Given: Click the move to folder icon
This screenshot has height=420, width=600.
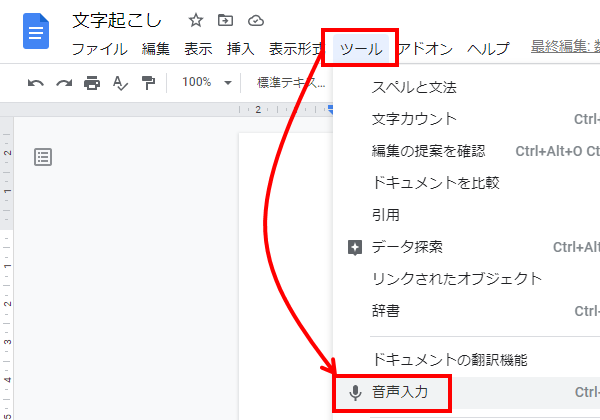Looking at the screenshot, I should pos(225,20).
